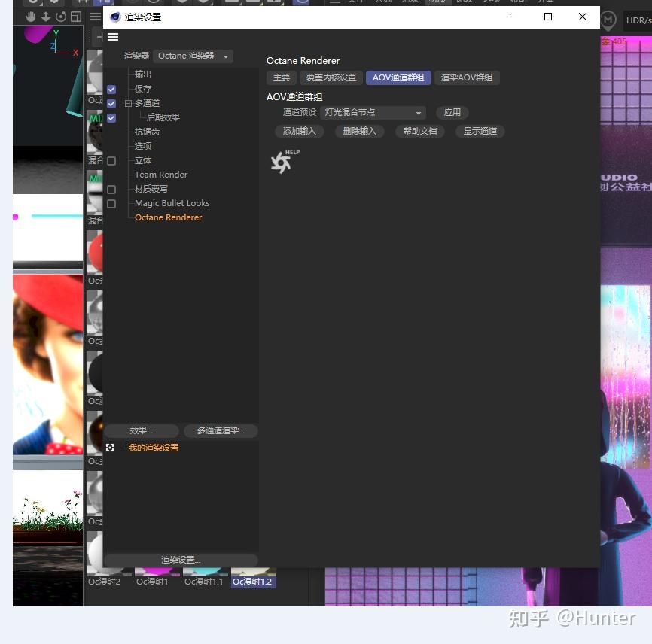
Task: Open the hamburger menu in render settings
Action: click(113, 36)
